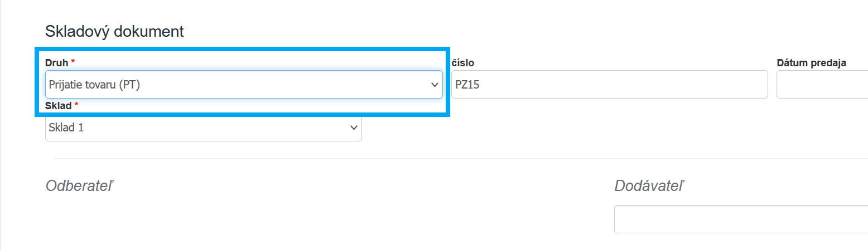Expand the Druh document type select box
Image resolution: width=868 pixels, height=250 pixels.
click(x=244, y=85)
